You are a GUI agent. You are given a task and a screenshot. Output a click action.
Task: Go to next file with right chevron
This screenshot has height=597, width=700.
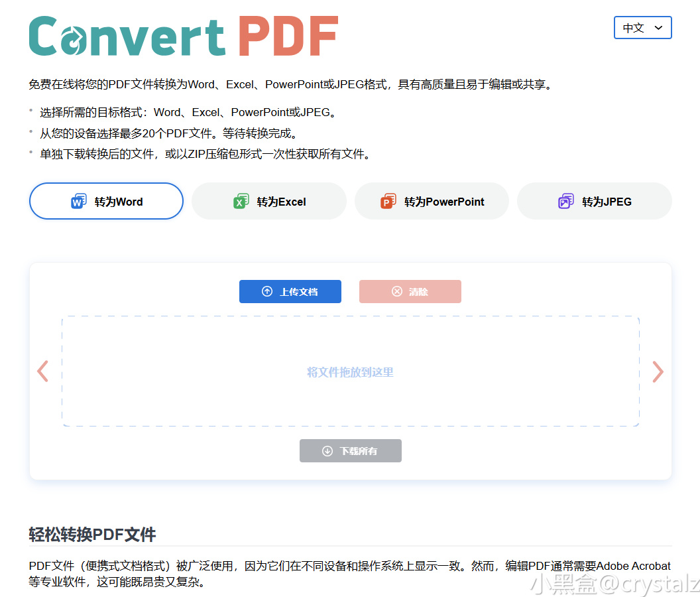658,371
